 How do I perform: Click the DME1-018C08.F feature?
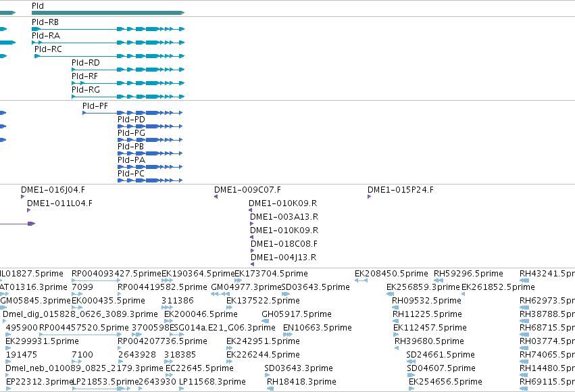252,251
